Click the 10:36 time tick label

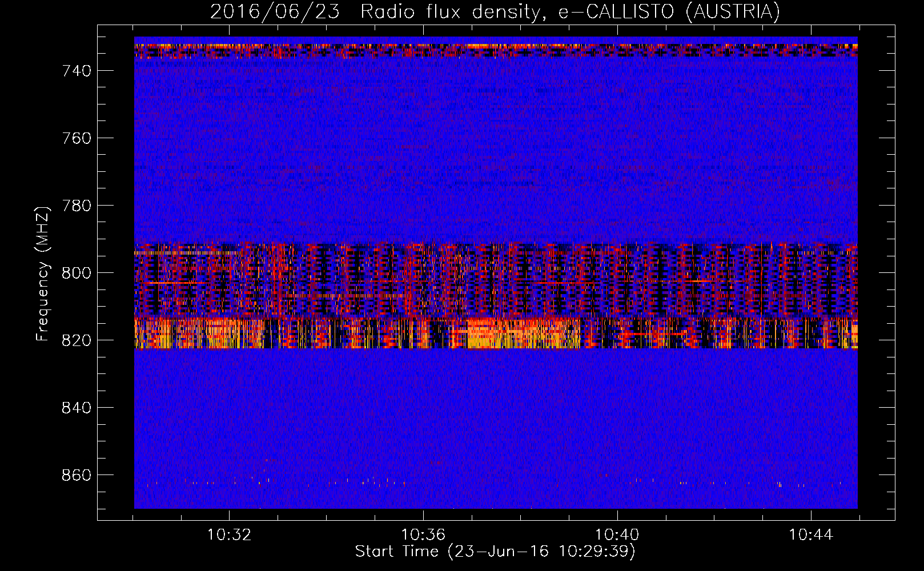pos(423,535)
